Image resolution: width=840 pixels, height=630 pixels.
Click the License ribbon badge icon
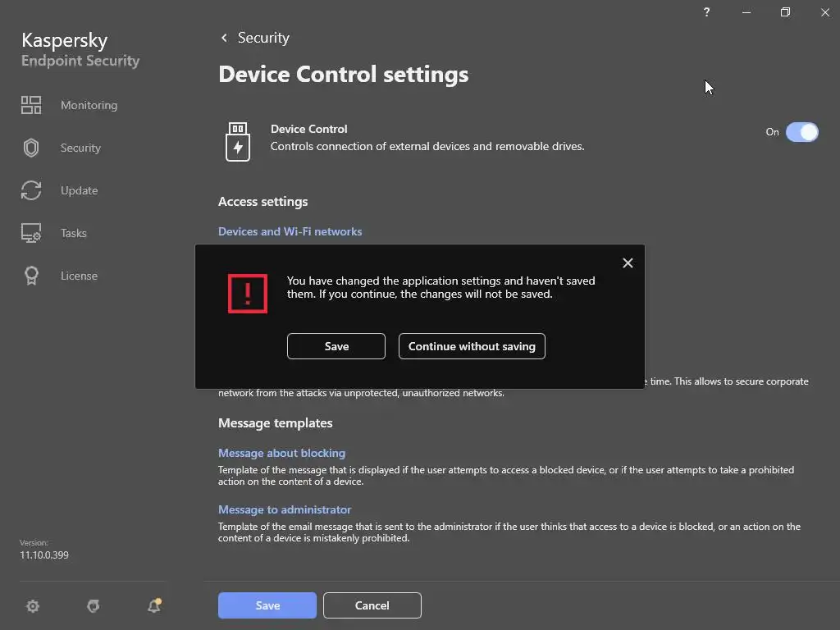coord(31,276)
